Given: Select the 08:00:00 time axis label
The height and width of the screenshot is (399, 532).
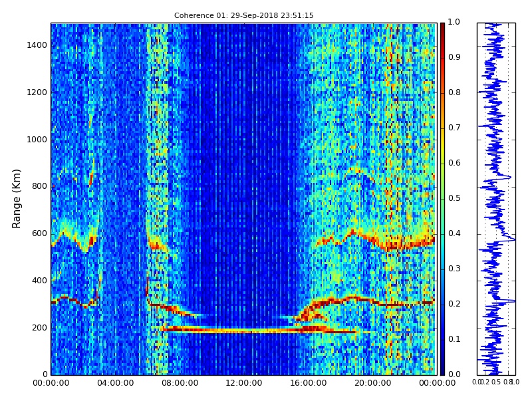Looking at the screenshot, I should pos(180,384).
